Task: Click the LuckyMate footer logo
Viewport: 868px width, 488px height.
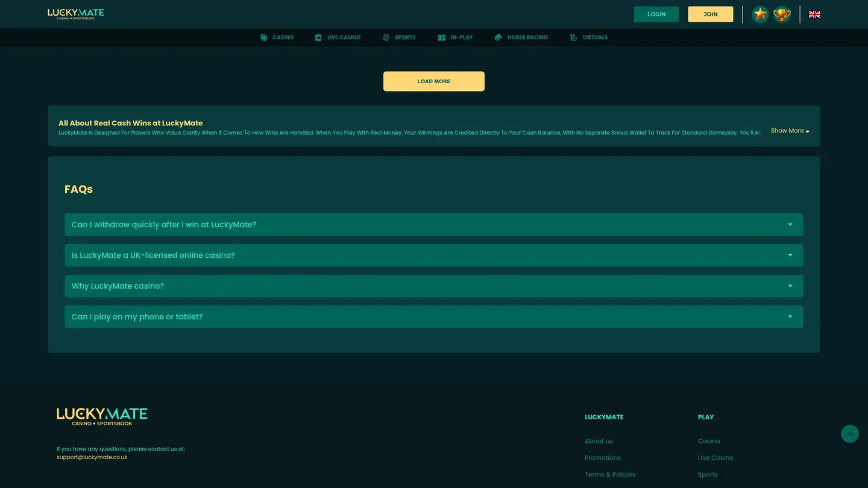Action: click(x=102, y=416)
